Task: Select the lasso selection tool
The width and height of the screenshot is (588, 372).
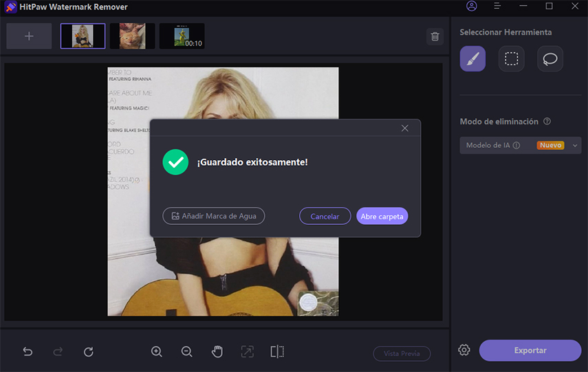Action: coord(550,58)
